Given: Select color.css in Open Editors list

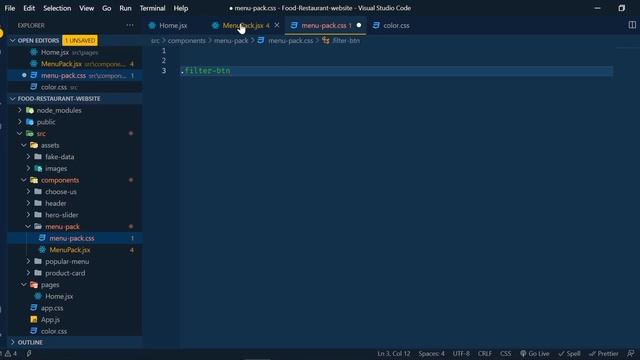Looking at the screenshot, I should tap(75, 87).
